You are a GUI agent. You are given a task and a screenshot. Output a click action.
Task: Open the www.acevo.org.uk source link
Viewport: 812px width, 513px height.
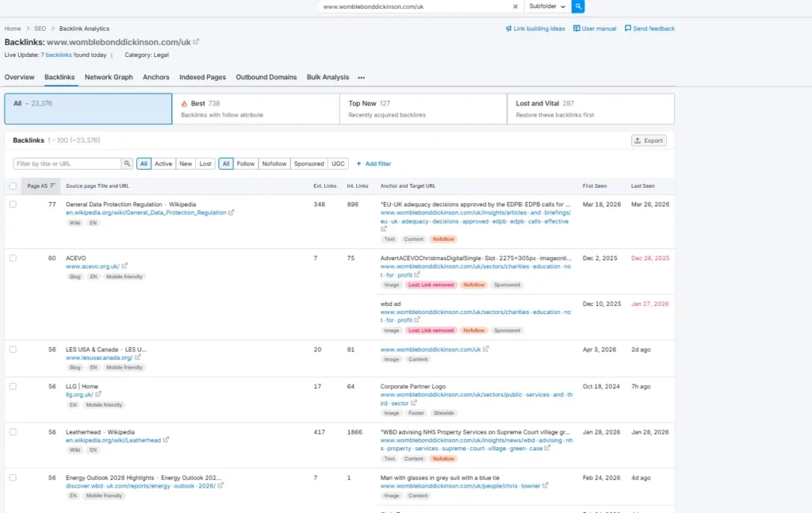click(92, 266)
